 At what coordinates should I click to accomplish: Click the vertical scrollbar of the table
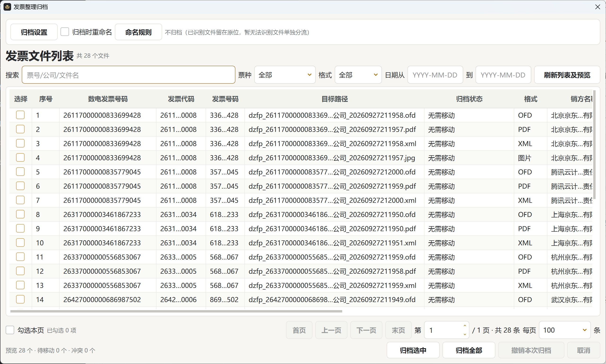click(x=594, y=145)
